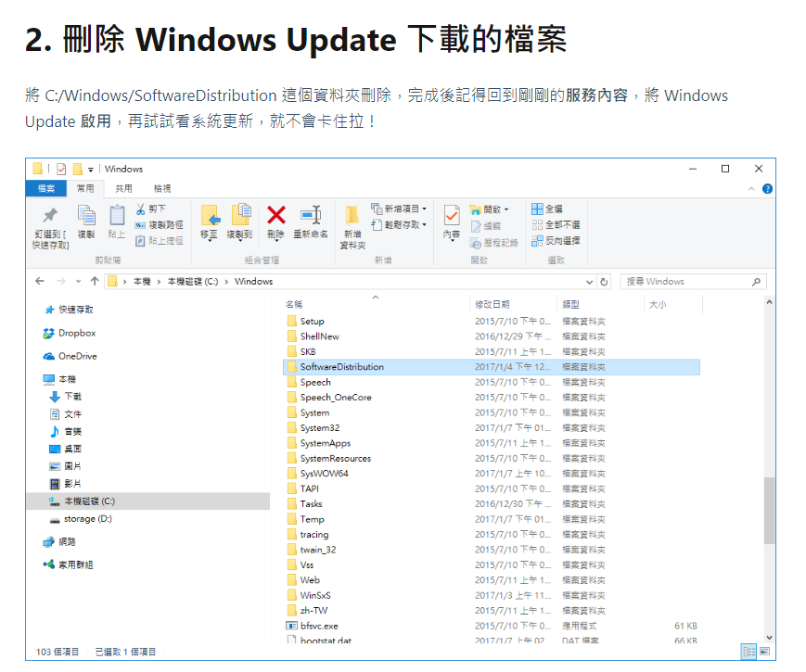Go up one folder level arrow
Screen dimensions: 806x672
[x=95, y=281]
